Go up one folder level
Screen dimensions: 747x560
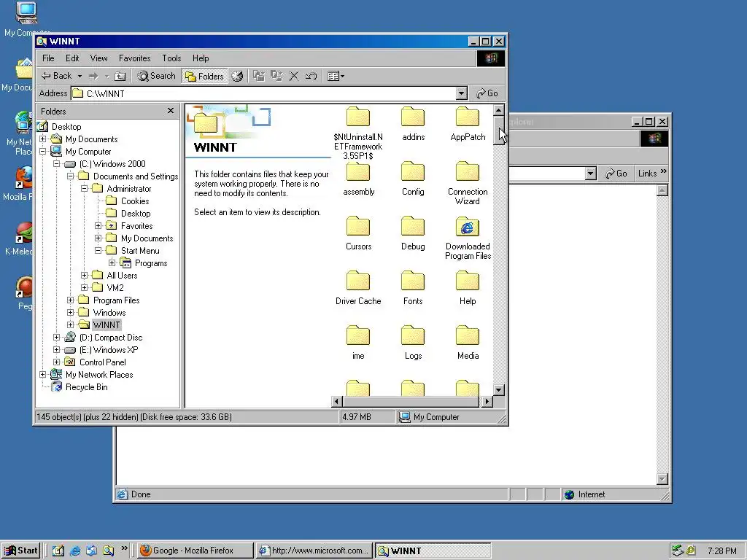(120, 76)
